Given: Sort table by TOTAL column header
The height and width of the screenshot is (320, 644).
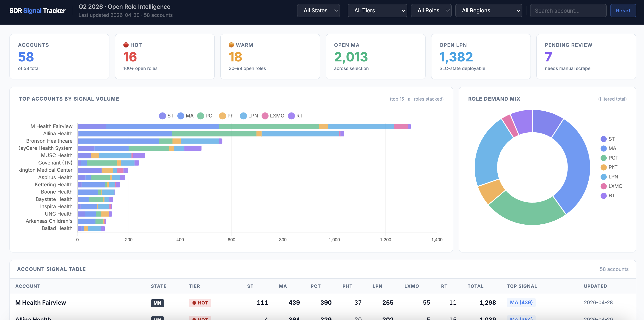Looking at the screenshot, I should [x=475, y=286].
